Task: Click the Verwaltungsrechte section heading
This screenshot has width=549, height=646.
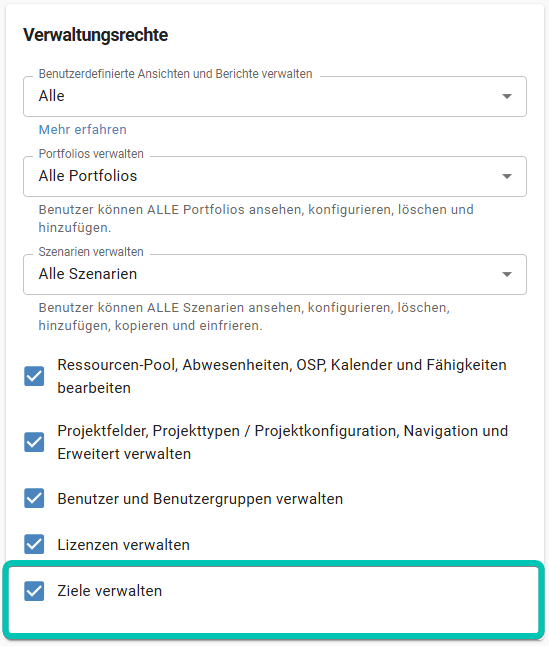Action: (96, 35)
